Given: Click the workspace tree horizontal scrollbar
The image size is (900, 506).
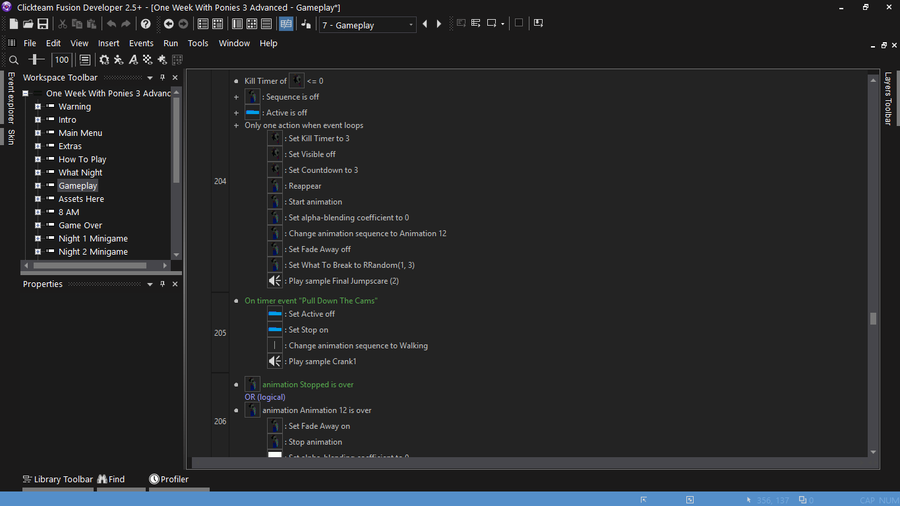Looking at the screenshot, I should 90,266.
